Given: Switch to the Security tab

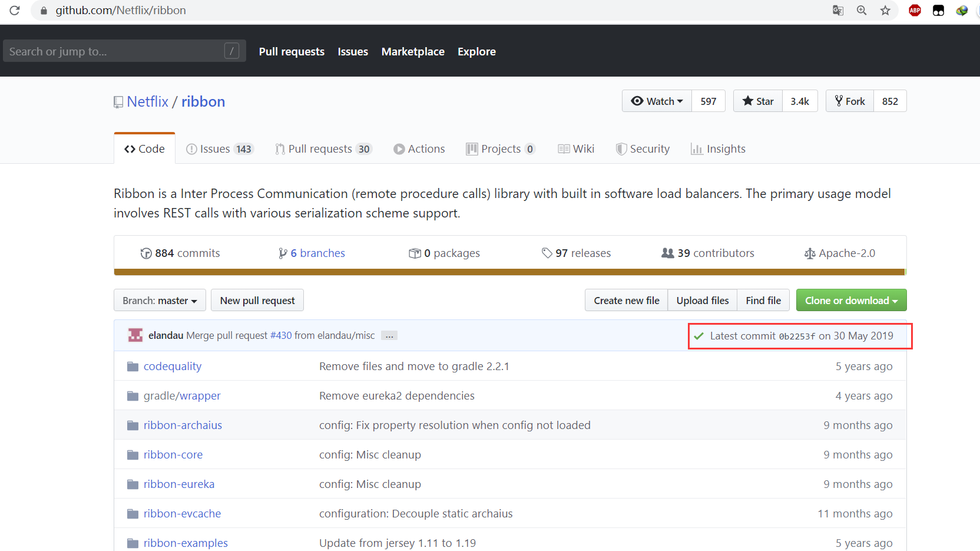Looking at the screenshot, I should pos(643,149).
